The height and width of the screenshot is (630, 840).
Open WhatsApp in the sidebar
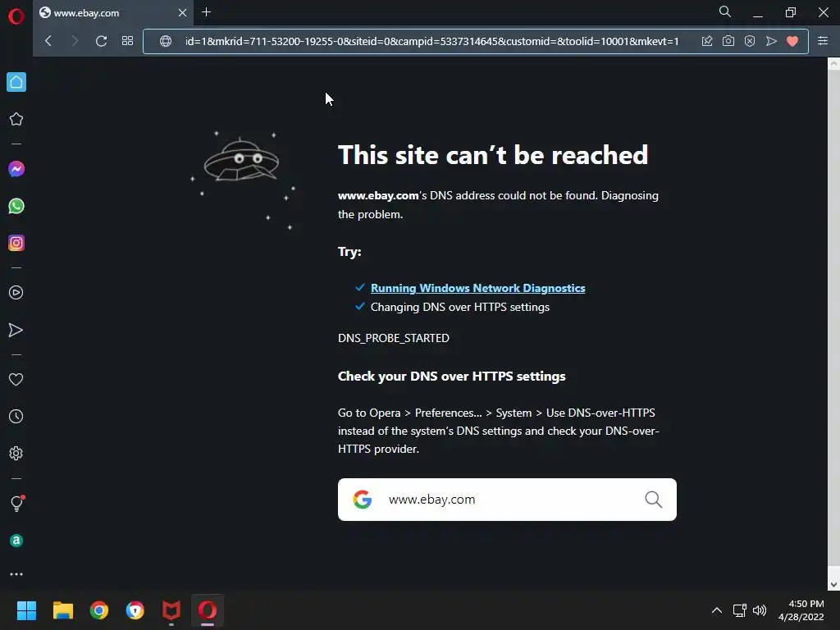(16, 206)
